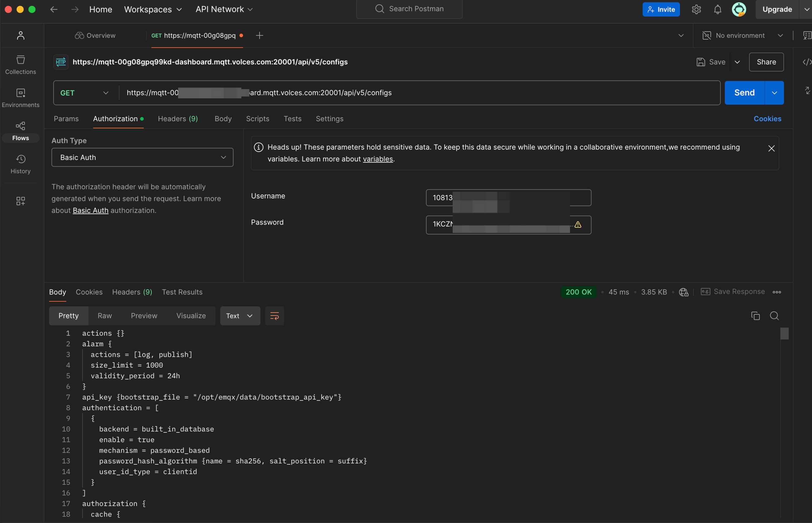The image size is (812, 523).
Task: Open response Test Results tab
Action: click(x=182, y=292)
